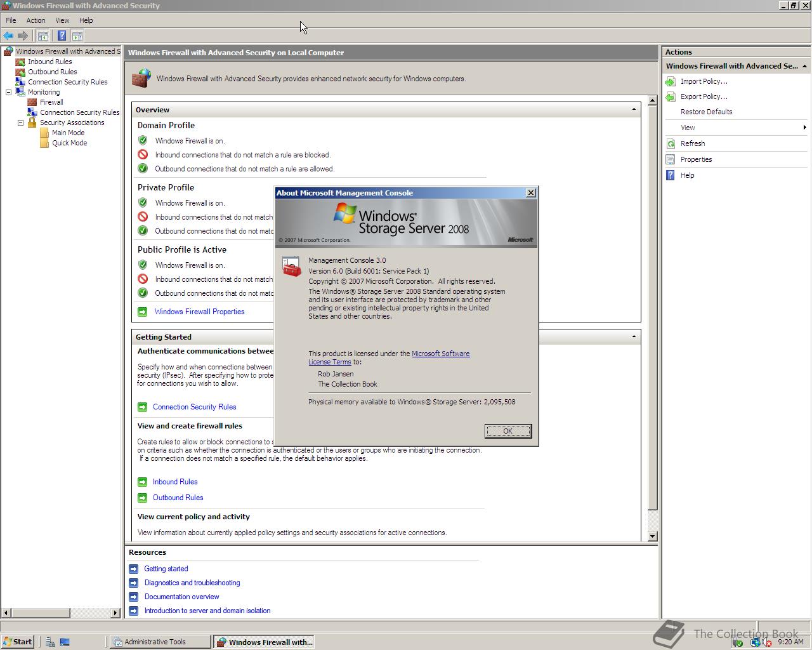Collapse the Monitoring tree node
The image size is (812, 650).
coord(8,92)
